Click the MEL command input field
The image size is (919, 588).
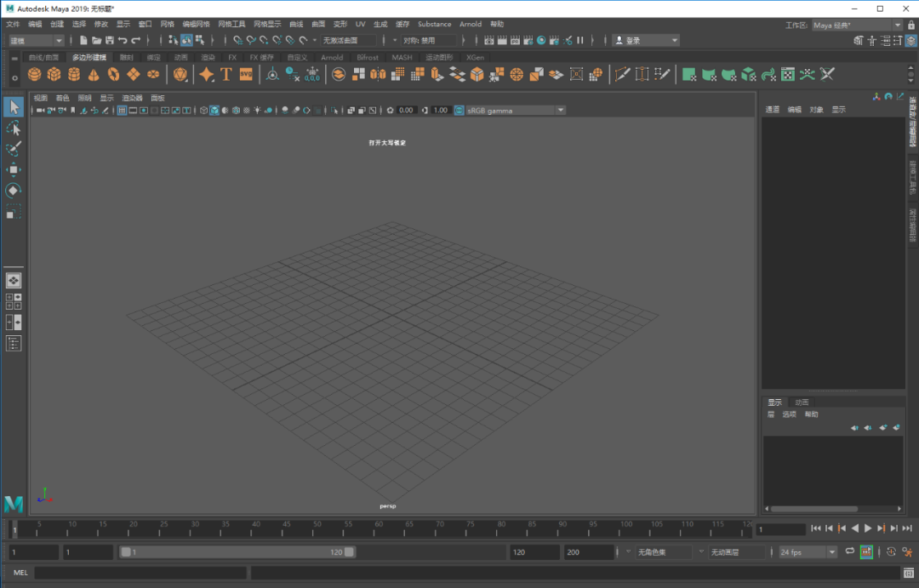[x=140, y=573]
